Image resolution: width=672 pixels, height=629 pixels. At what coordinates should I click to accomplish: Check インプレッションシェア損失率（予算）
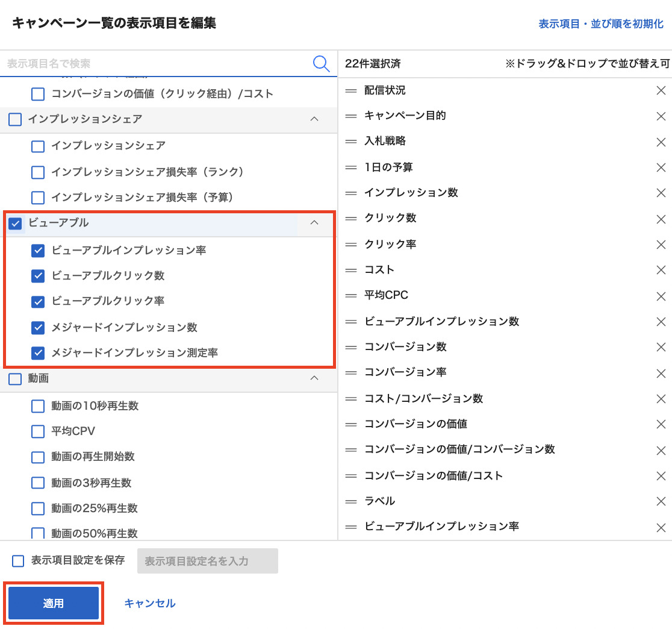pos(38,198)
